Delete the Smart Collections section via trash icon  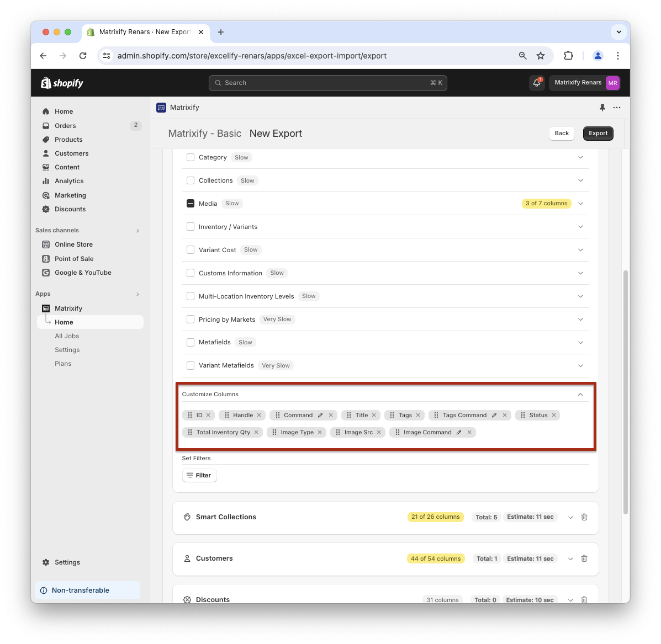584,517
